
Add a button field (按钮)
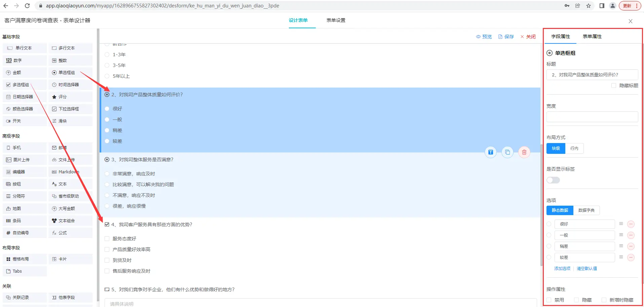point(25,184)
